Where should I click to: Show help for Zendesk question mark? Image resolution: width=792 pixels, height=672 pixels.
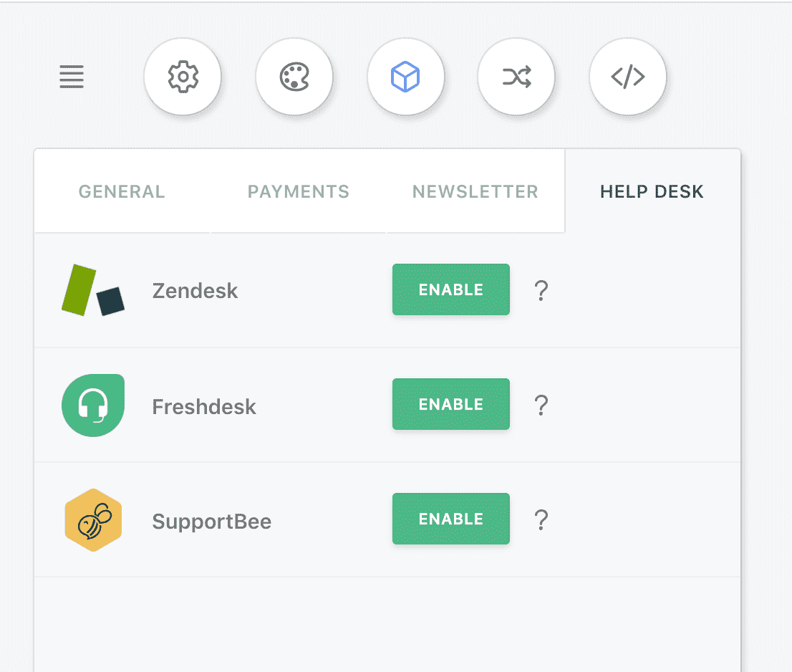click(x=541, y=291)
